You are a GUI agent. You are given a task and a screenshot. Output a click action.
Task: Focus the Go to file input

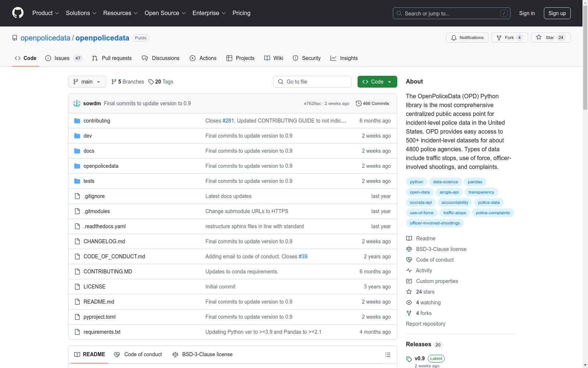(312, 82)
